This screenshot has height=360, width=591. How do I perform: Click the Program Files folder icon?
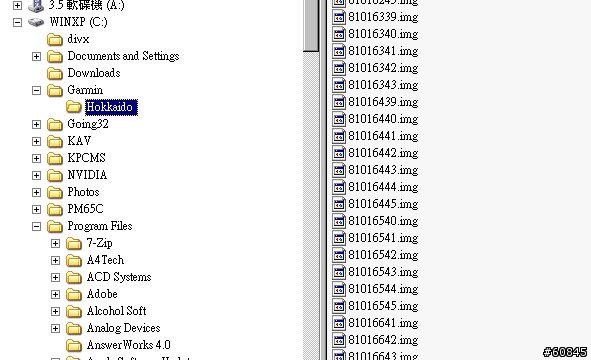pyautogui.click(x=55, y=226)
